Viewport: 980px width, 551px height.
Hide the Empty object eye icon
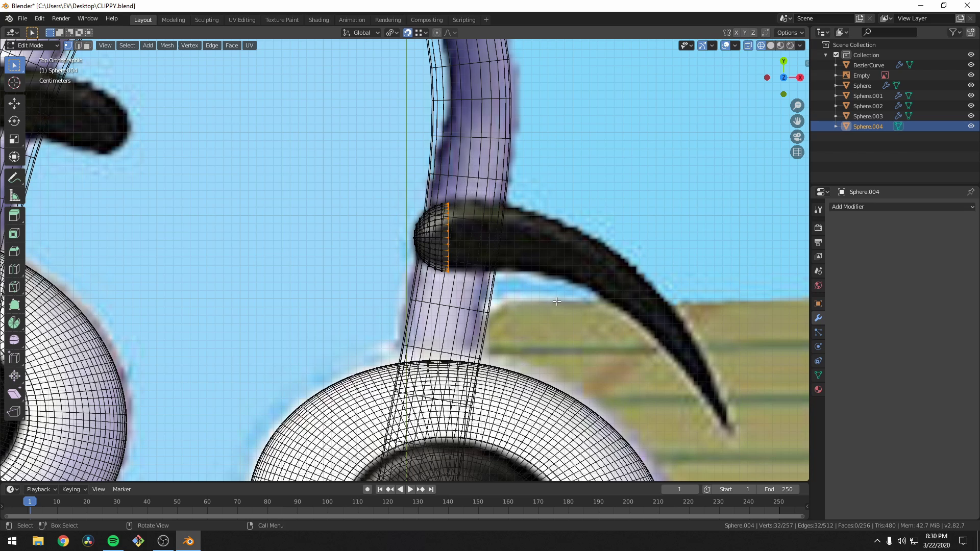[x=971, y=75]
